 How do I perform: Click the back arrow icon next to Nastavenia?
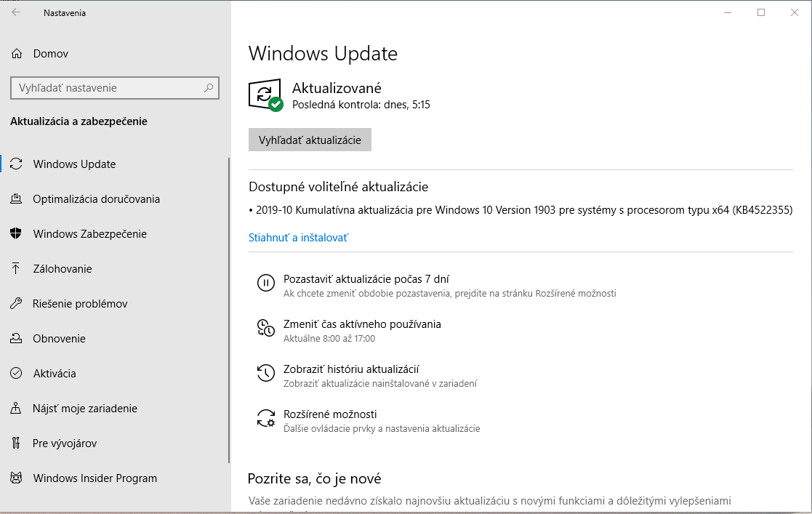pos(16,12)
